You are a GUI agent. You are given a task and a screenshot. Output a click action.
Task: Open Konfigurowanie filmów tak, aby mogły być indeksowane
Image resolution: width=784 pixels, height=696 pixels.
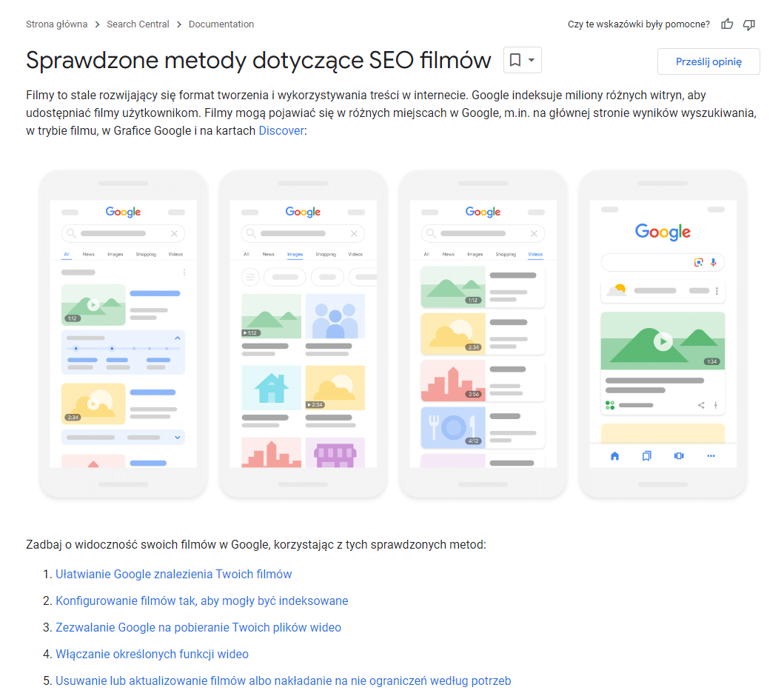click(x=202, y=600)
